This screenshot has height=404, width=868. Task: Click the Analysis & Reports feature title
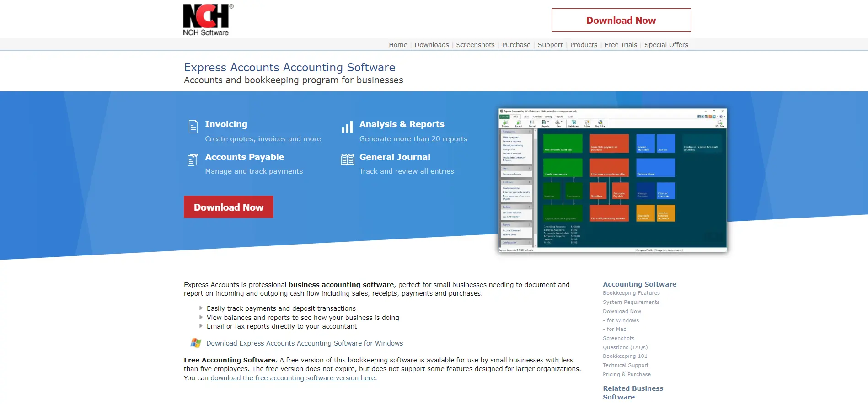click(x=402, y=124)
